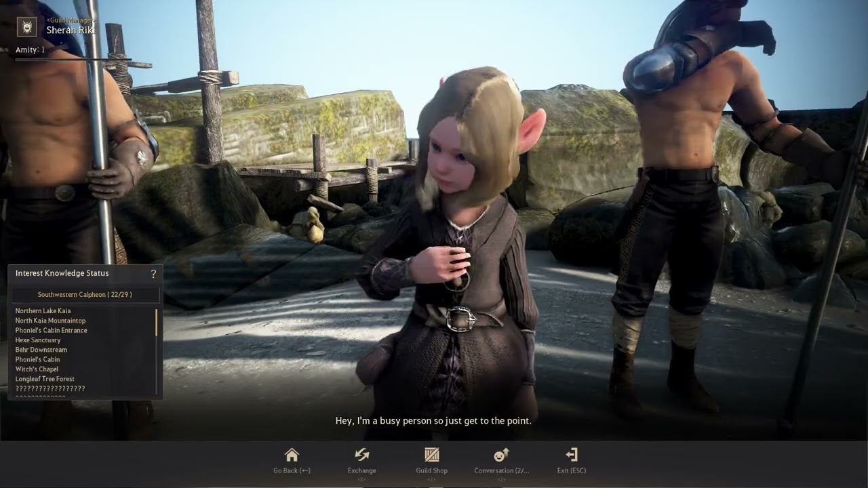Open the Exchange arrows icon
The height and width of the screenshot is (488, 868).
[362, 454]
